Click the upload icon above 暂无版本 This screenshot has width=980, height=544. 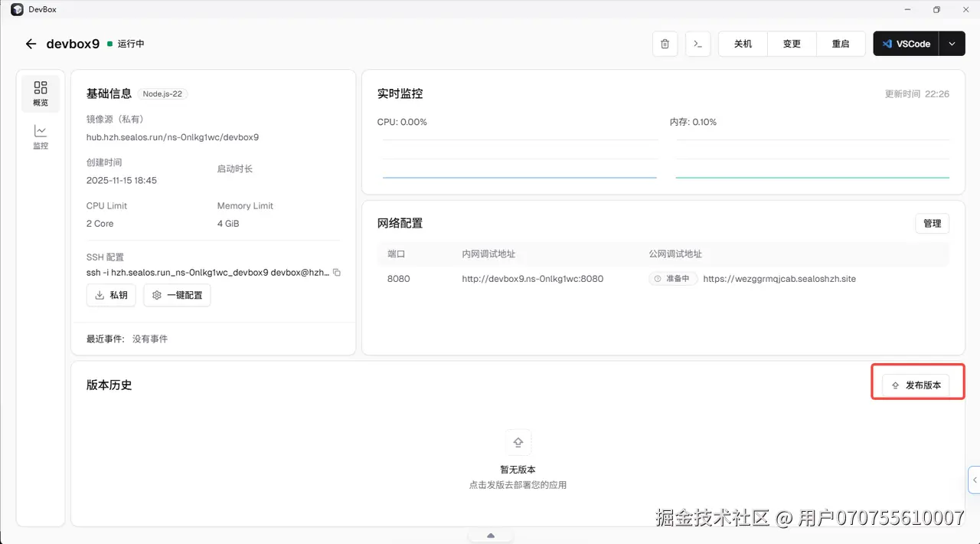click(x=518, y=443)
